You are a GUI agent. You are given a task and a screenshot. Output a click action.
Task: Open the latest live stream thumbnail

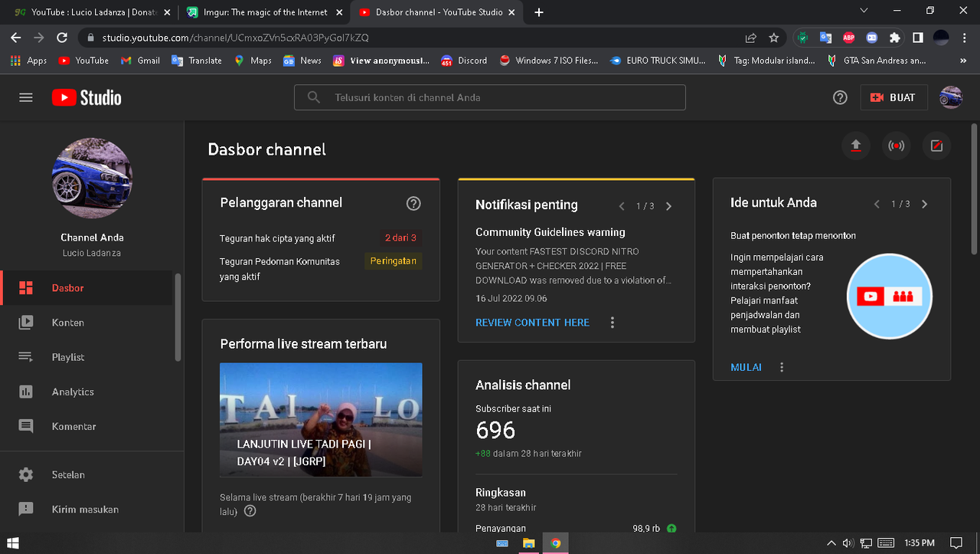[321, 420]
